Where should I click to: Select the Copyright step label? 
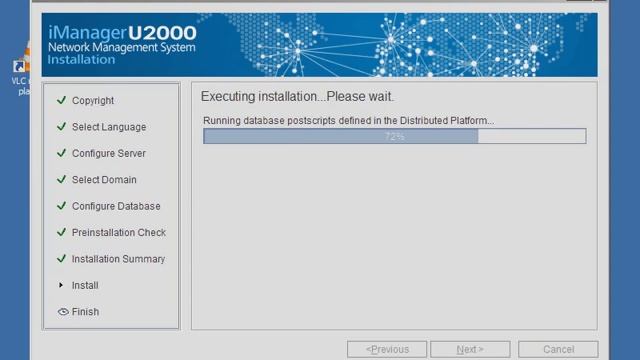tap(93, 100)
